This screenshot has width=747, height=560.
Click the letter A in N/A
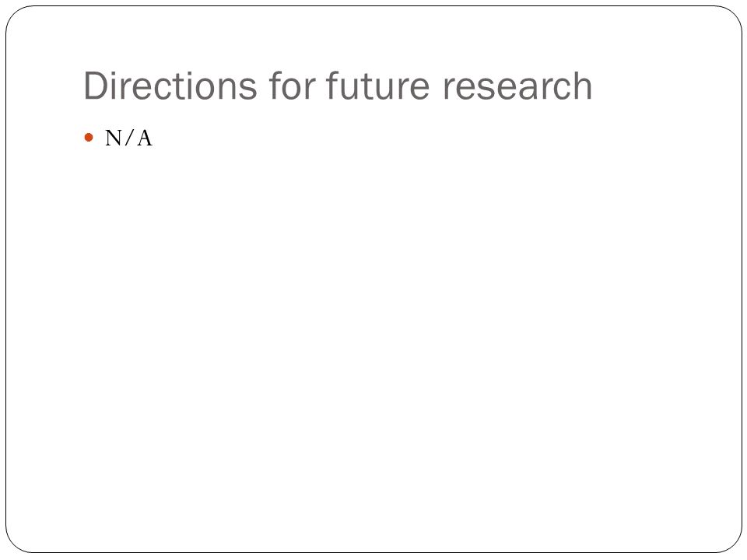(x=145, y=138)
